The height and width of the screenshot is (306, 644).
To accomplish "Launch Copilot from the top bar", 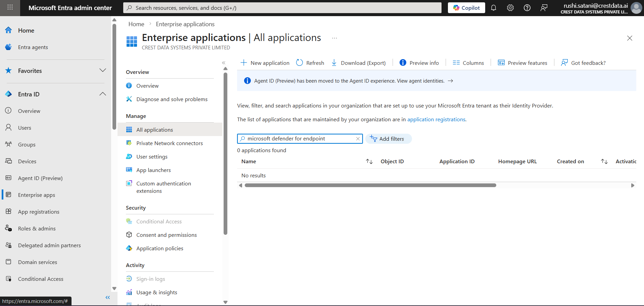I will point(466,8).
